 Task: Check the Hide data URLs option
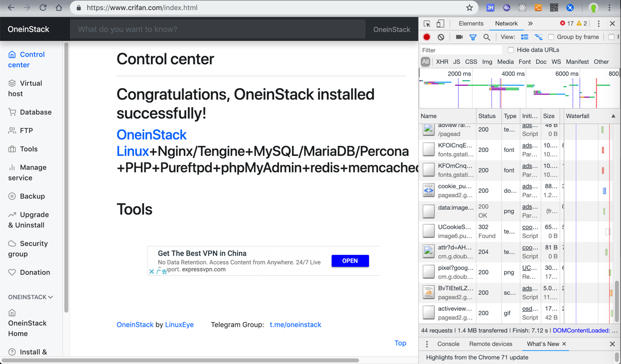511,50
